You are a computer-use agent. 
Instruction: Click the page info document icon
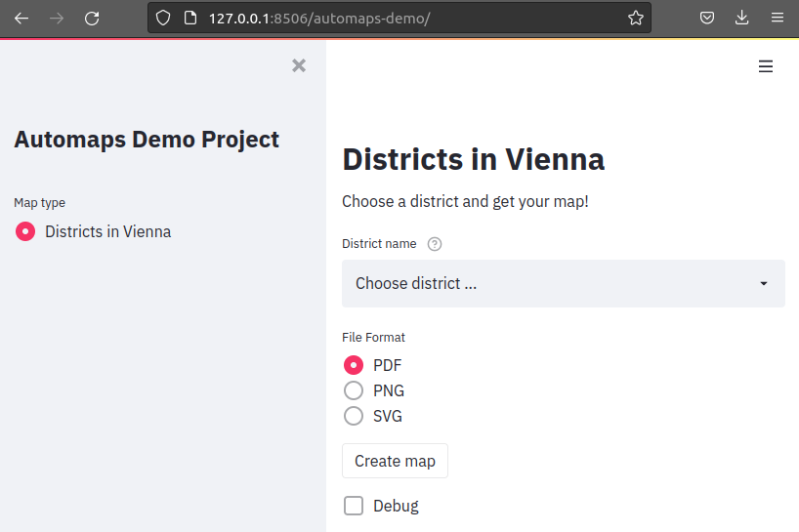(190, 18)
